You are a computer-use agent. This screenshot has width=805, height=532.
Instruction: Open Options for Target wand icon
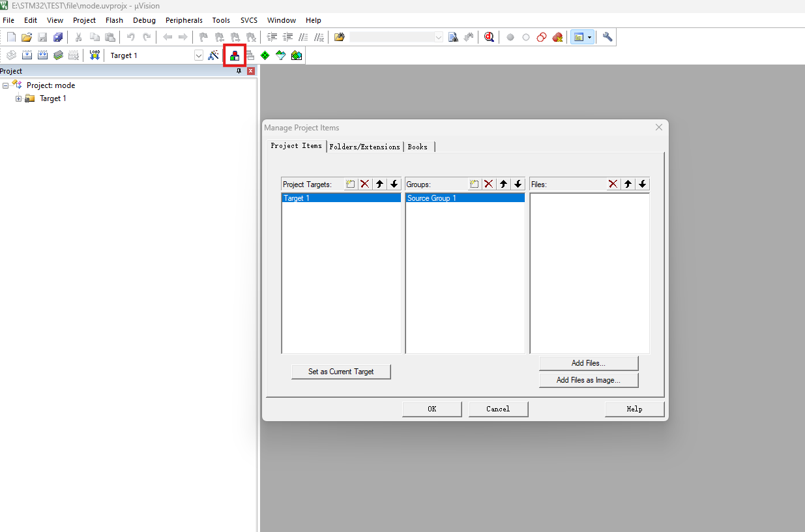click(x=213, y=55)
